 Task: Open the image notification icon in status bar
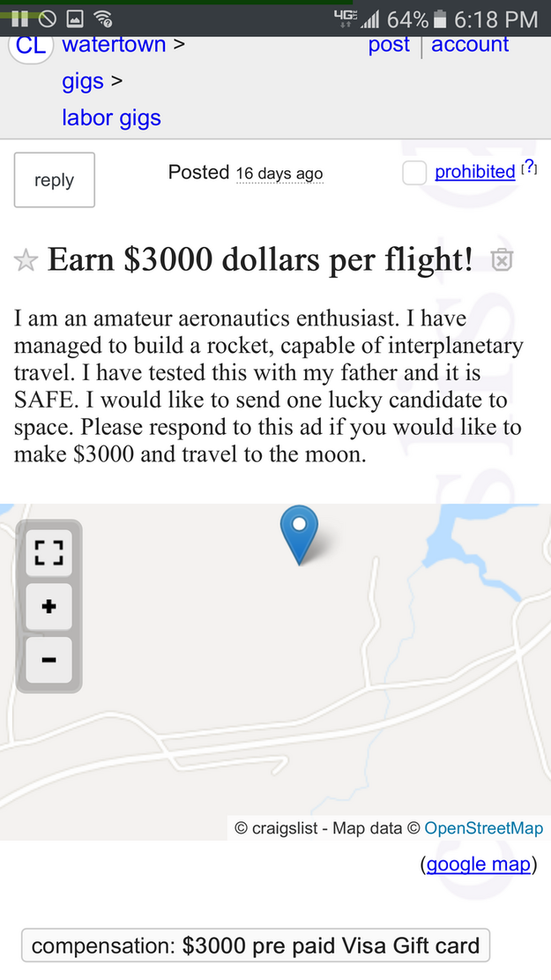pyautogui.click(x=76, y=19)
